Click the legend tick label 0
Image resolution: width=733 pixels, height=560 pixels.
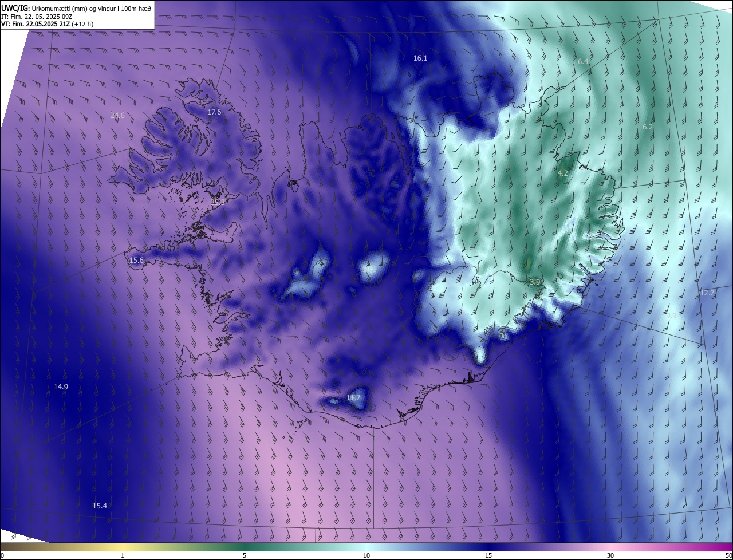tap(2, 556)
